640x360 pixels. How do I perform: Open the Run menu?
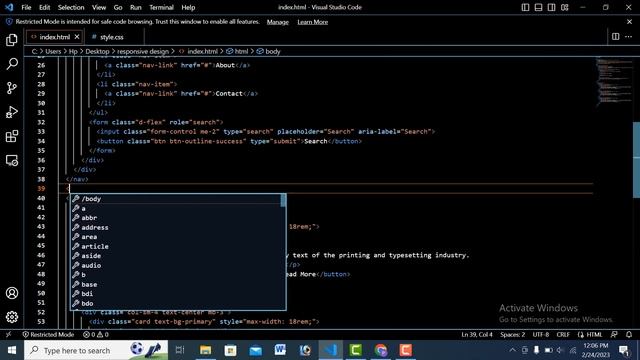point(136,7)
